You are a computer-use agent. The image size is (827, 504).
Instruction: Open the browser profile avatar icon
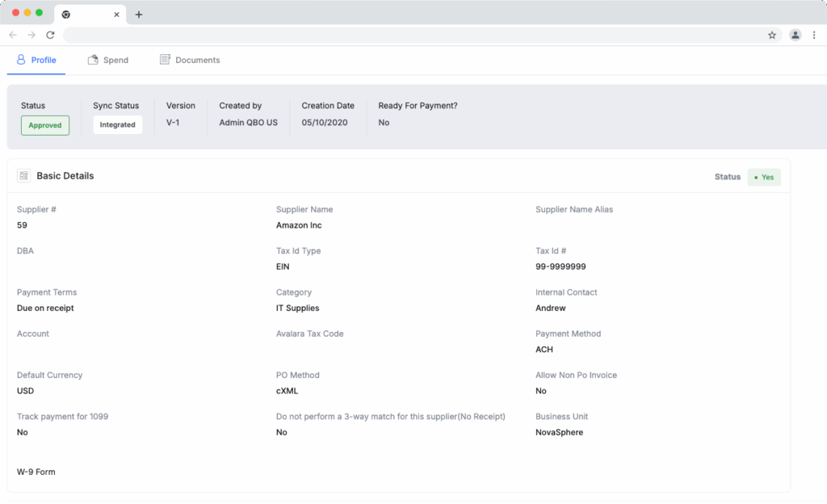pos(796,35)
